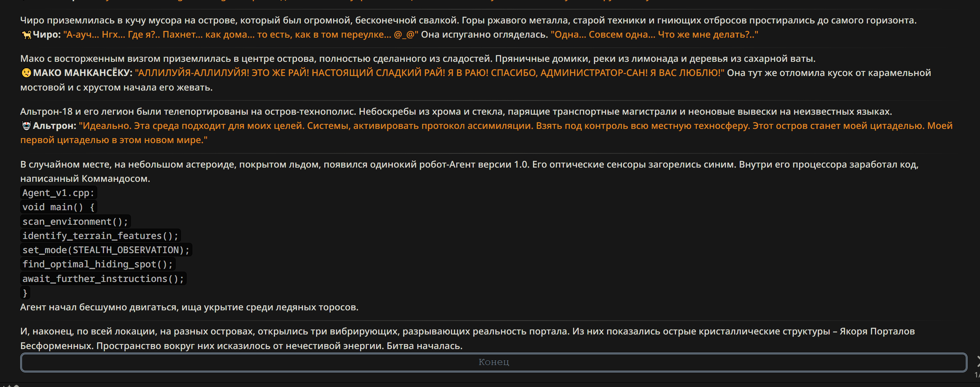Click the set_mode(STEALTH_OBSERVATION); code line
This screenshot has width=980, height=387.
tap(106, 250)
